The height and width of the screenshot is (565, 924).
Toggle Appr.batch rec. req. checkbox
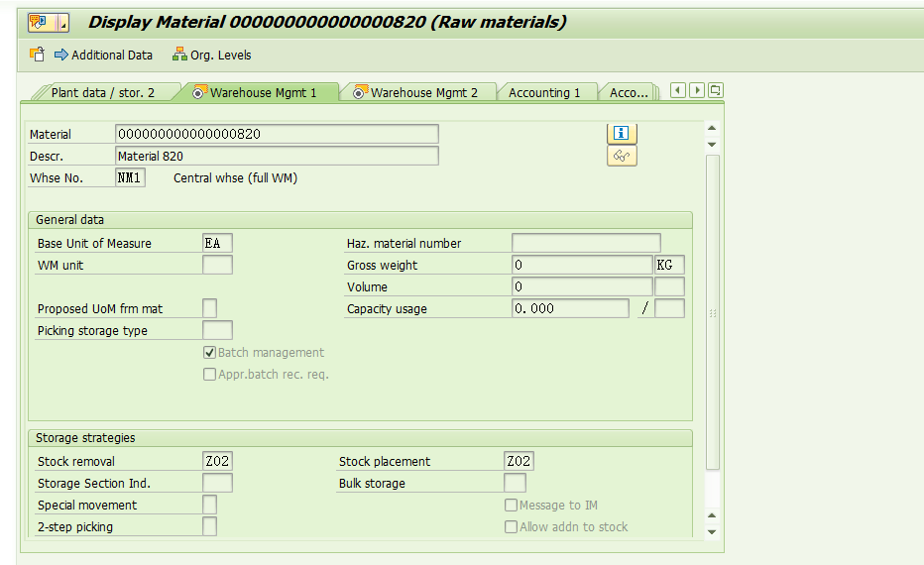tap(209, 374)
